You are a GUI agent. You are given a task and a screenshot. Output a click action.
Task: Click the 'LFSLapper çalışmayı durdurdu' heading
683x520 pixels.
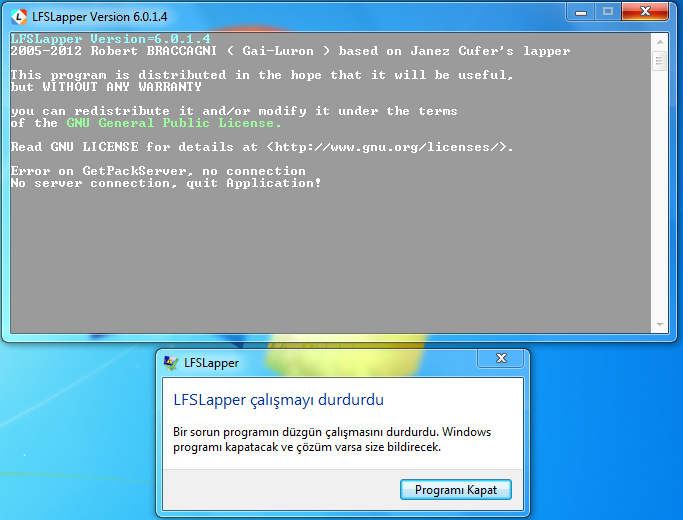pyautogui.click(x=278, y=400)
